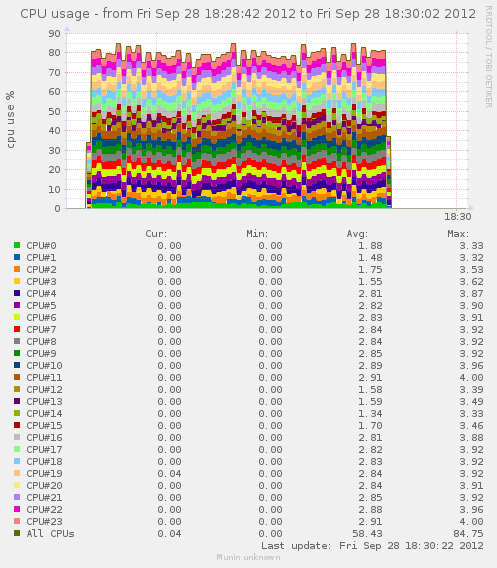The width and height of the screenshot is (497, 568).
Task: Click the CPU#7 red legend swatch
Action: point(17,329)
